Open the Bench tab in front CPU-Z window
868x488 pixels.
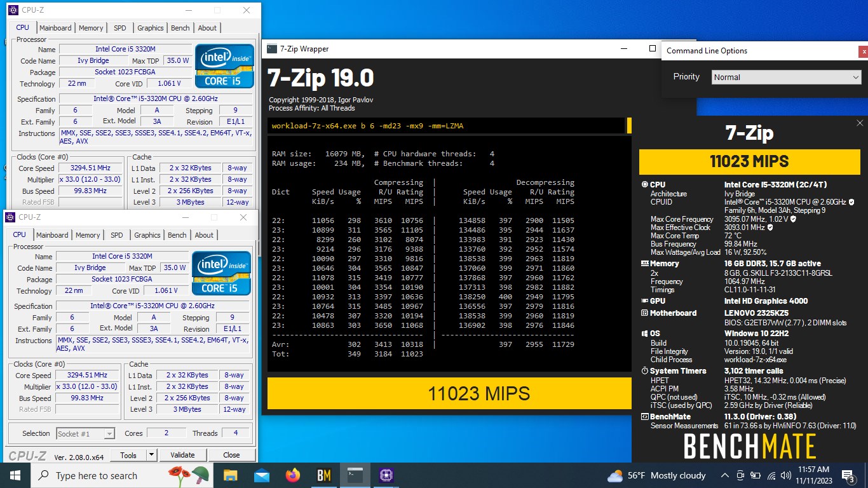[177, 235]
